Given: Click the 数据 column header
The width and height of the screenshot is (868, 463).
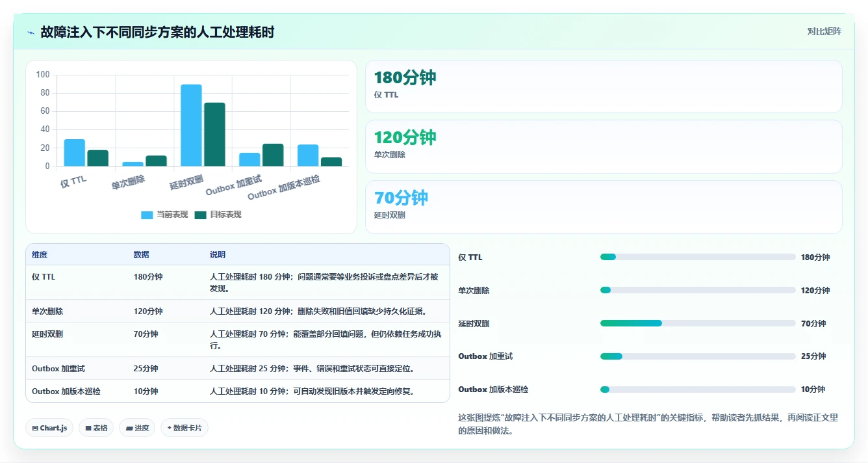Looking at the screenshot, I should [x=142, y=255].
